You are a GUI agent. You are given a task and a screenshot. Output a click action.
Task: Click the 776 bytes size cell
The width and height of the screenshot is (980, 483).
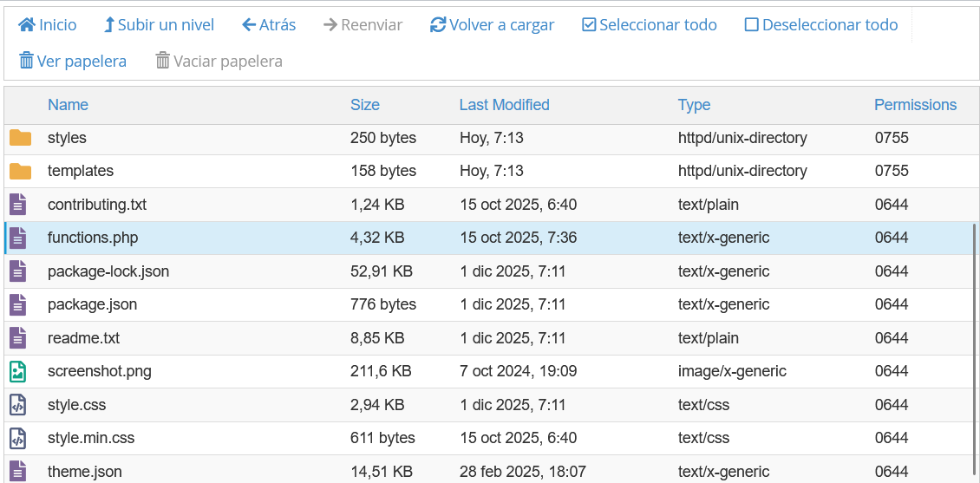[383, 304]
